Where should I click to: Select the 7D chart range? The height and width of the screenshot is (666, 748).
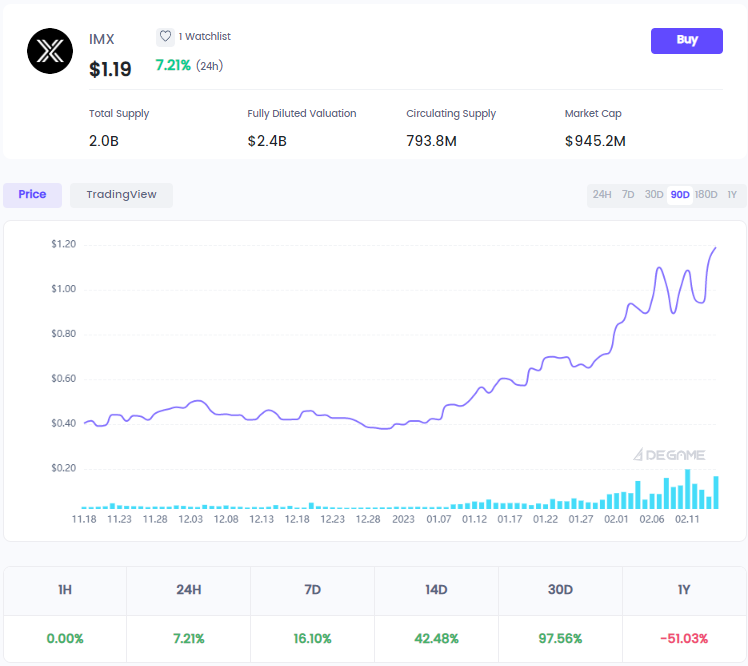tap(628, 194)
